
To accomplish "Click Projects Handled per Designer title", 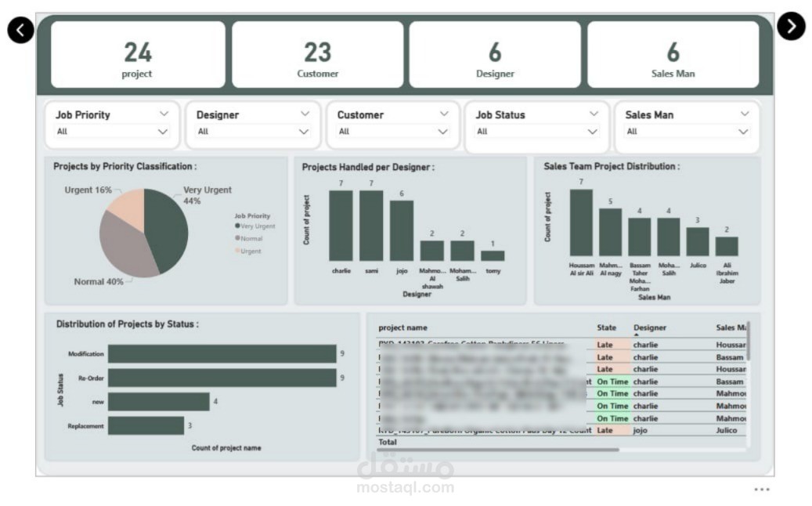I will (368, 168).
